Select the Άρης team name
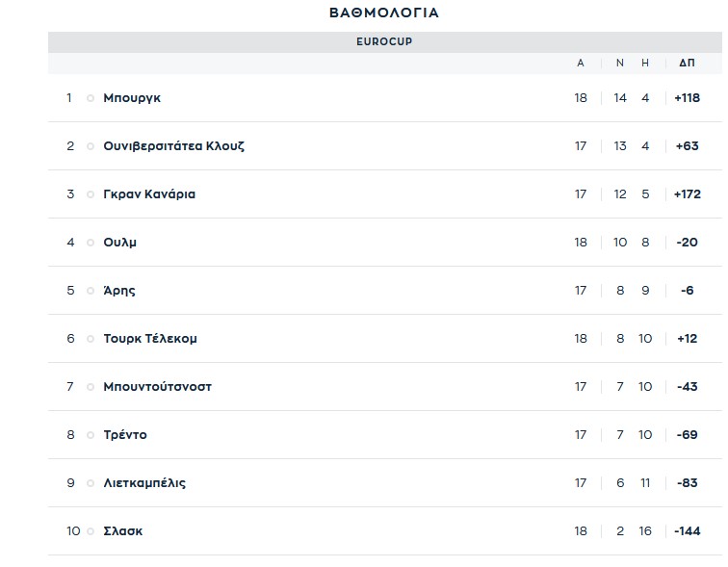Screen dimensions: 728x567 [x=119, y=291]
